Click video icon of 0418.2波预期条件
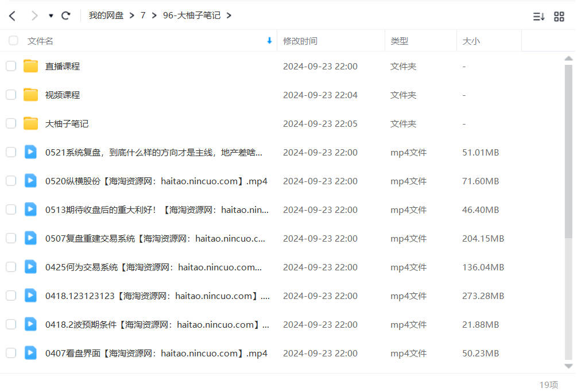Image resolution: width=577 pixels, height=392 pixels. tap(30, 324)
